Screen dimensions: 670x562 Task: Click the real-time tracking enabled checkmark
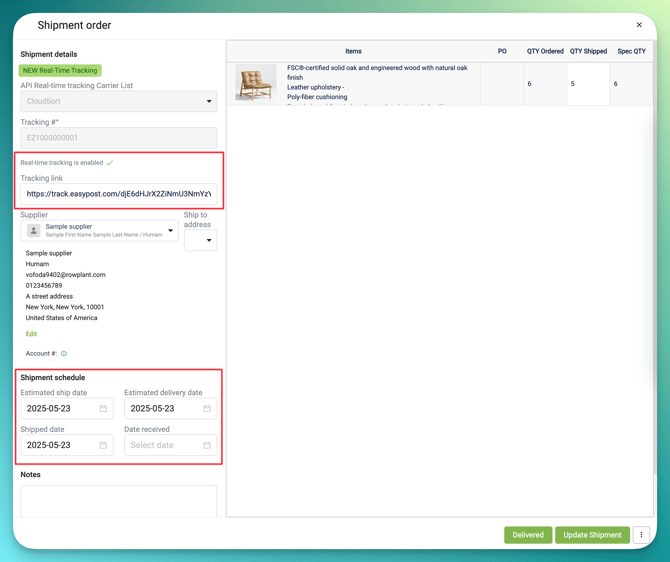(110, 163)
